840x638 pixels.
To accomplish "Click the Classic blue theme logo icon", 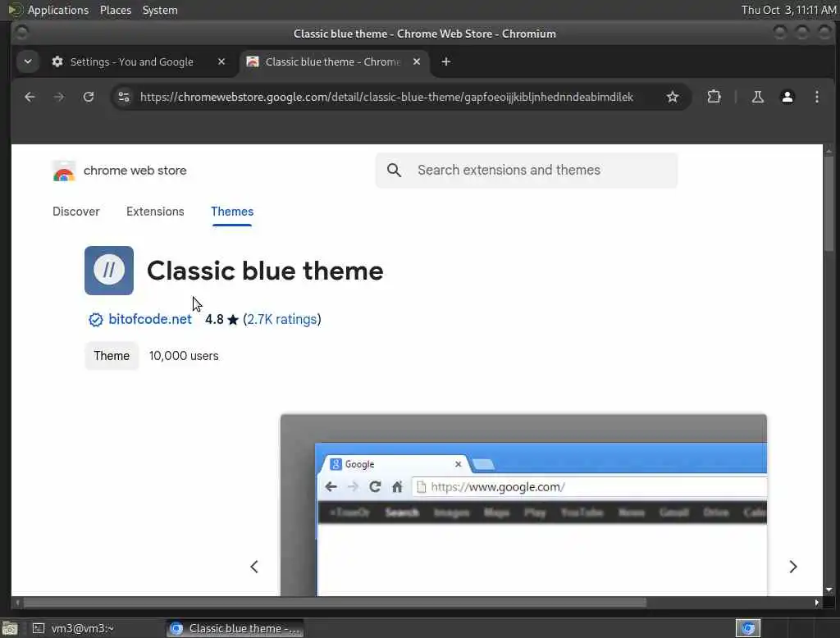I will point(109,271).
